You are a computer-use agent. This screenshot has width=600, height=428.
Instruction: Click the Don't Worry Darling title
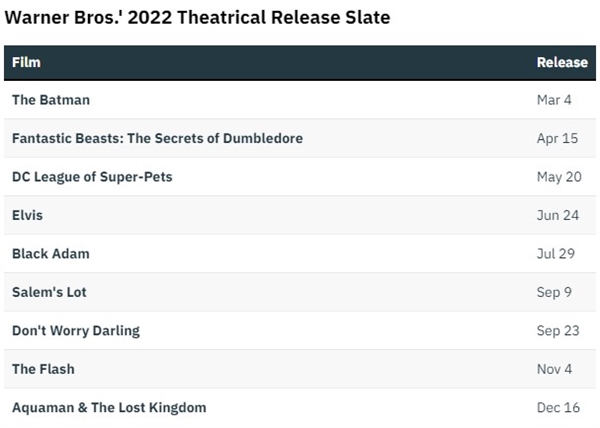76,330
